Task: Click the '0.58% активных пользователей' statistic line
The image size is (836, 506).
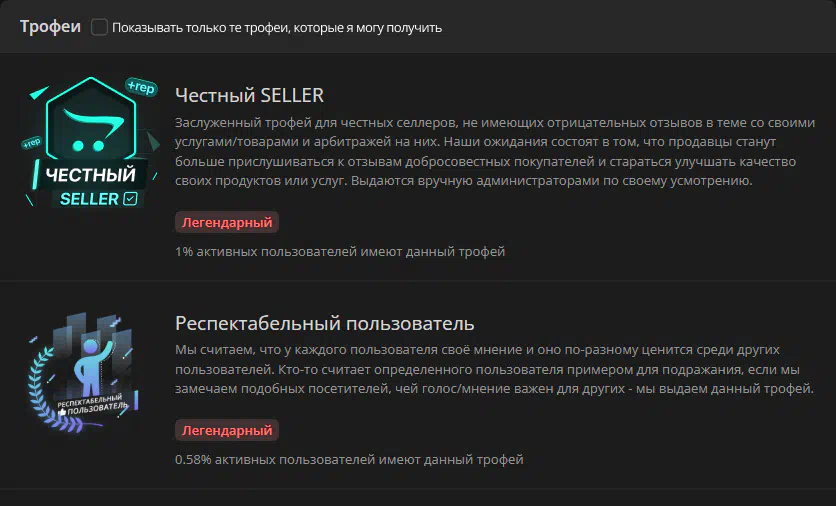Action: click(x=349, y=459)
